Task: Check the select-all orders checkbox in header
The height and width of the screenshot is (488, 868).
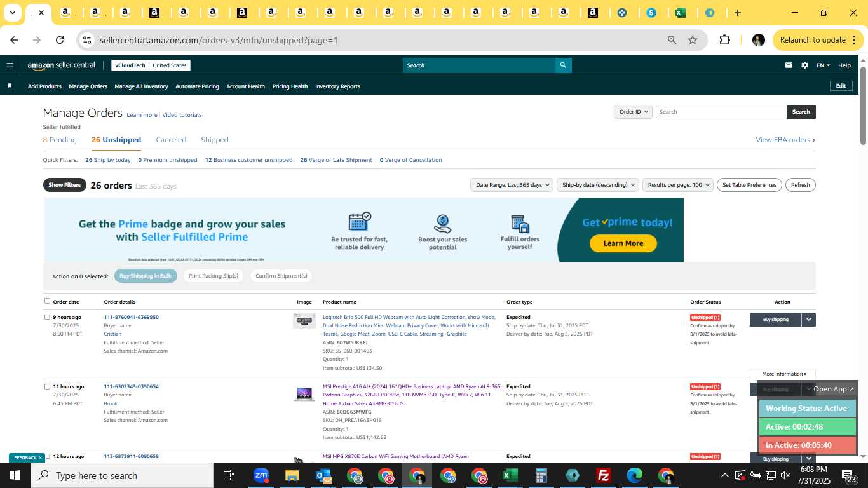Action: [x=47, y=301]
